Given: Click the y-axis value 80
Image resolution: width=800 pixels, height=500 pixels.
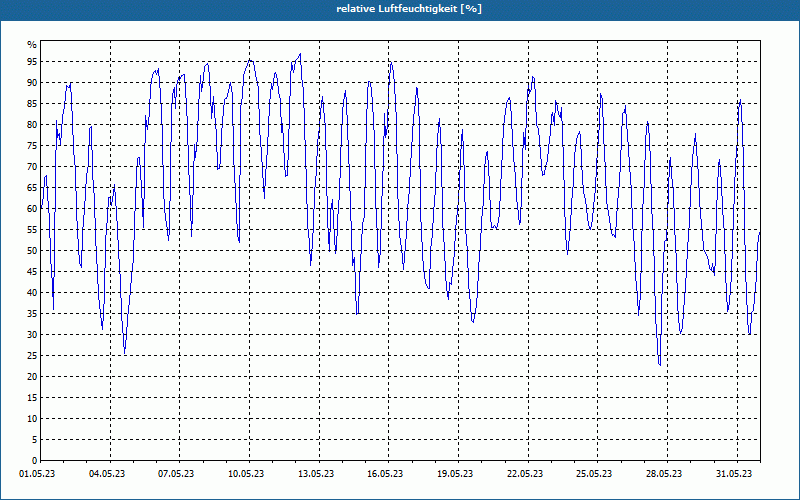Looking at the screenshot, I should (x=32, y=124).
